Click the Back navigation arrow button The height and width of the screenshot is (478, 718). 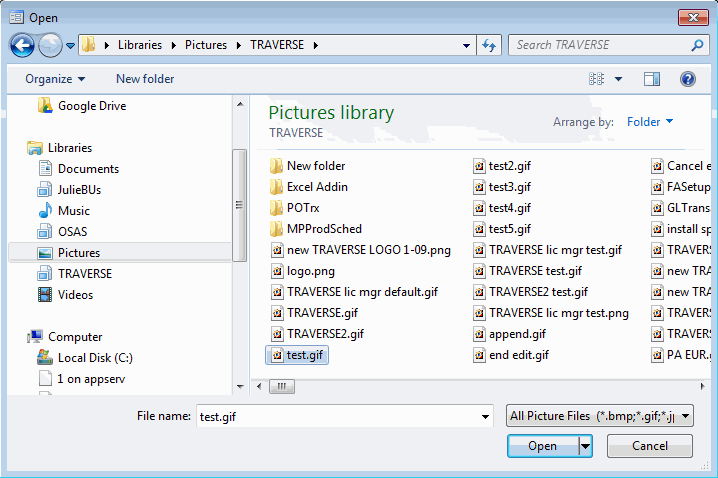(x=22, y=45)
